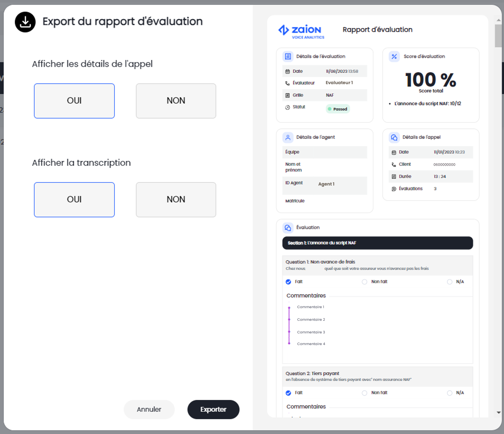
Task: Choose OUI for Afficher la transcription
Action: (74, 199)
